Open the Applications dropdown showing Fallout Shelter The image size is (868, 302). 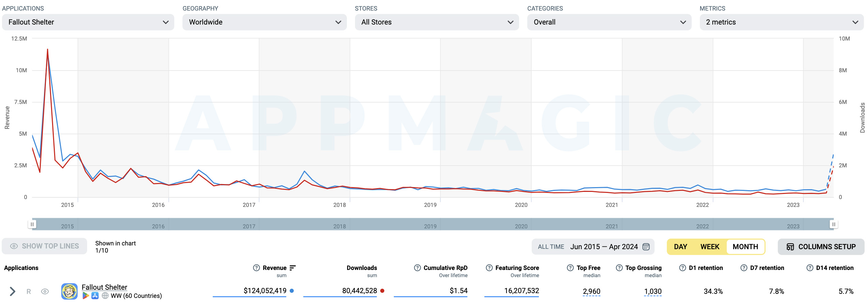(88, 22)
